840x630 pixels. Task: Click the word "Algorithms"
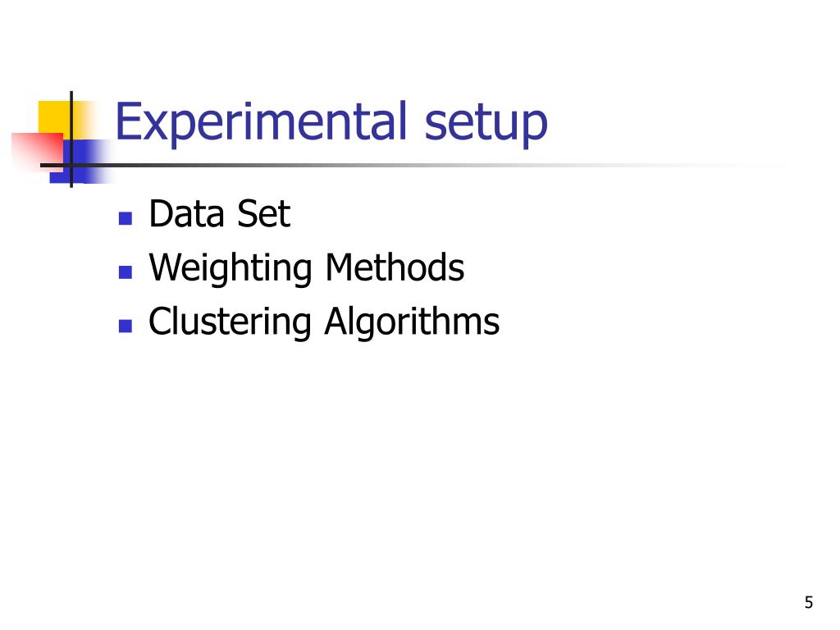413,322
